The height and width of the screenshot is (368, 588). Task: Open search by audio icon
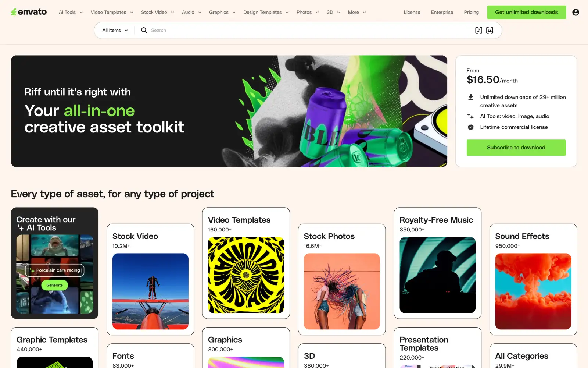478,30
